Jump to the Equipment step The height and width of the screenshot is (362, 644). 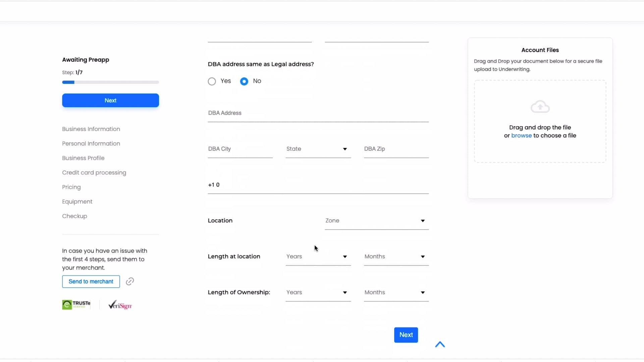pos(77,202)
